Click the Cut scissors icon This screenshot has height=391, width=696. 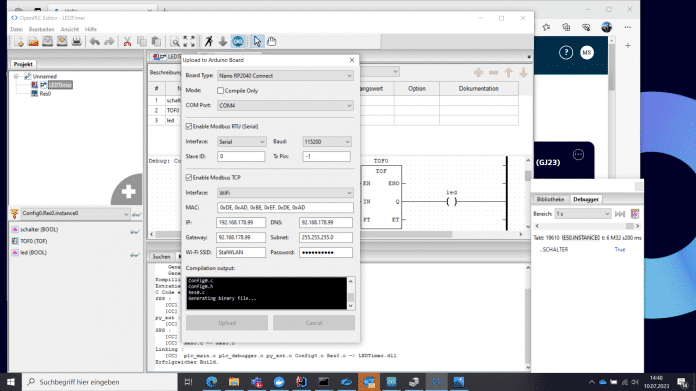pos(127,42)
